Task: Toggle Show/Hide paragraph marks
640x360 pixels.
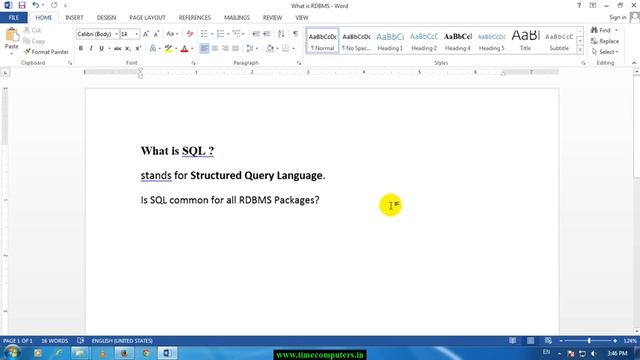Action: click(x=296, y=34)
